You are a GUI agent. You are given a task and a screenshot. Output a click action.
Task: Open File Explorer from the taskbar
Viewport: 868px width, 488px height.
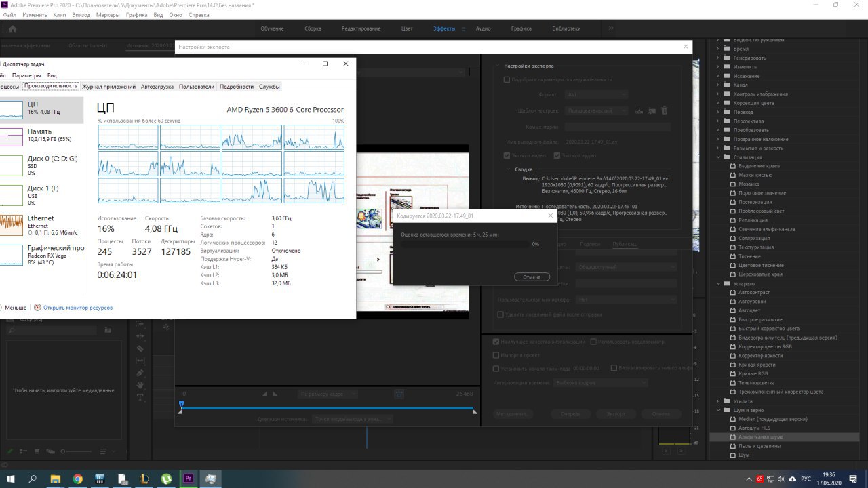click(x=56, y=479)
